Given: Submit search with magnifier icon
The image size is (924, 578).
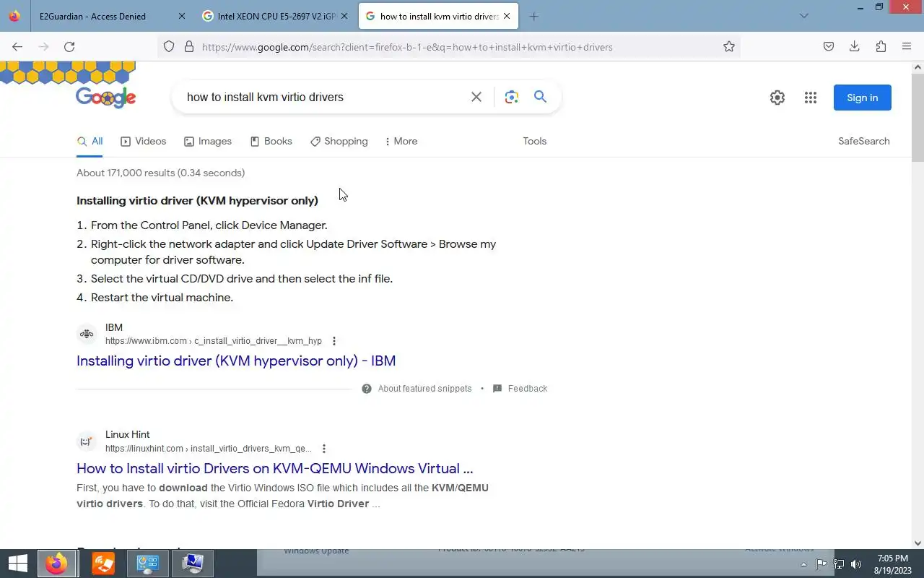Looking at the screenshot, I should point(540,97).
